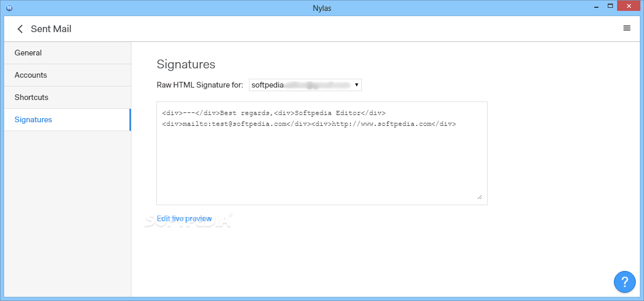The height and width of the screenshot is (301, 644).
Task: Open the blue help question mark button
Action: click(x=625, y=282)
